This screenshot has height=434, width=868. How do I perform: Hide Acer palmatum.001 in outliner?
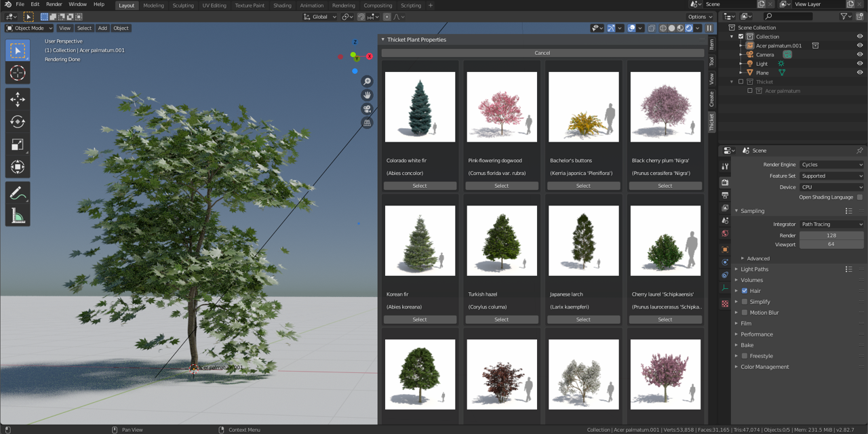point(860,45)
